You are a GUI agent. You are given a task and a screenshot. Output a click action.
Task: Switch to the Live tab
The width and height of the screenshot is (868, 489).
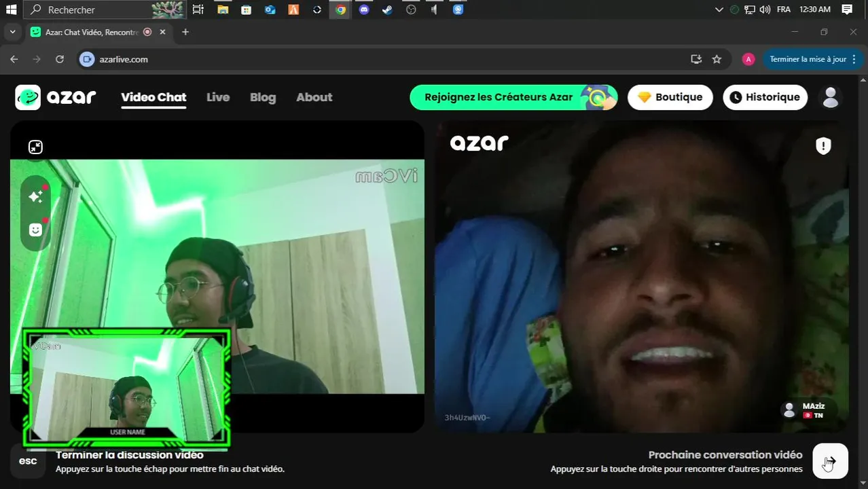click(x=218, y=97)
